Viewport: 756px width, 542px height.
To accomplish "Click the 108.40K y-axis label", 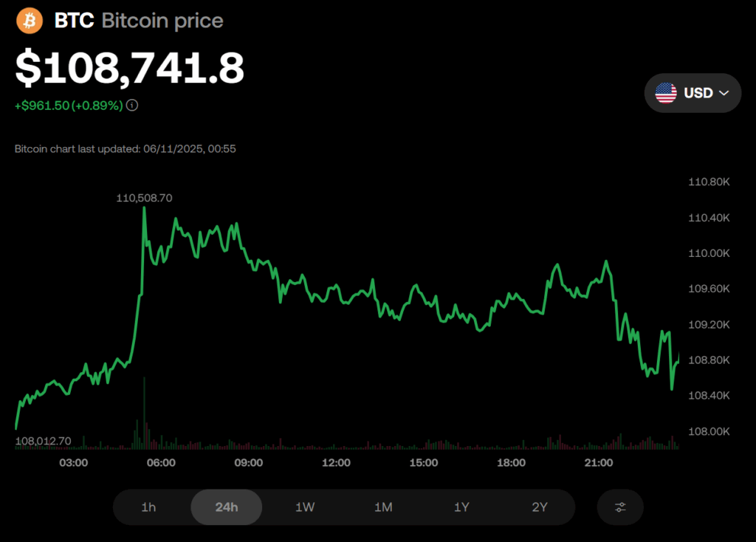I will tap(709, 395).
